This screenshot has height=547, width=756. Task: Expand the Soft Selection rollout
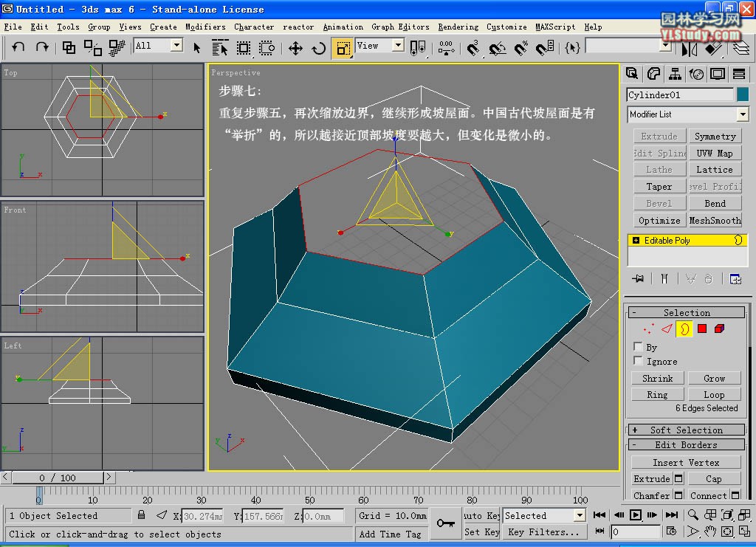click(x=686, y=430)
